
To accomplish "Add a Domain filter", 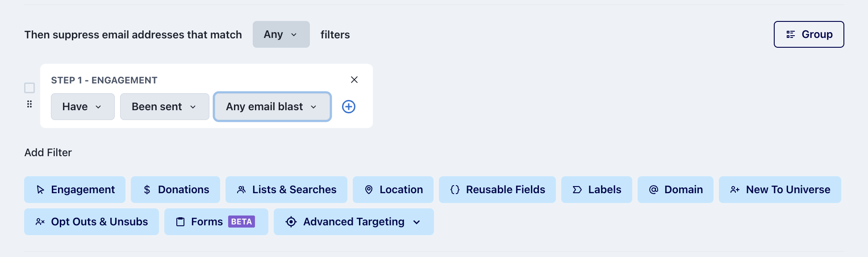I will 676,190.
